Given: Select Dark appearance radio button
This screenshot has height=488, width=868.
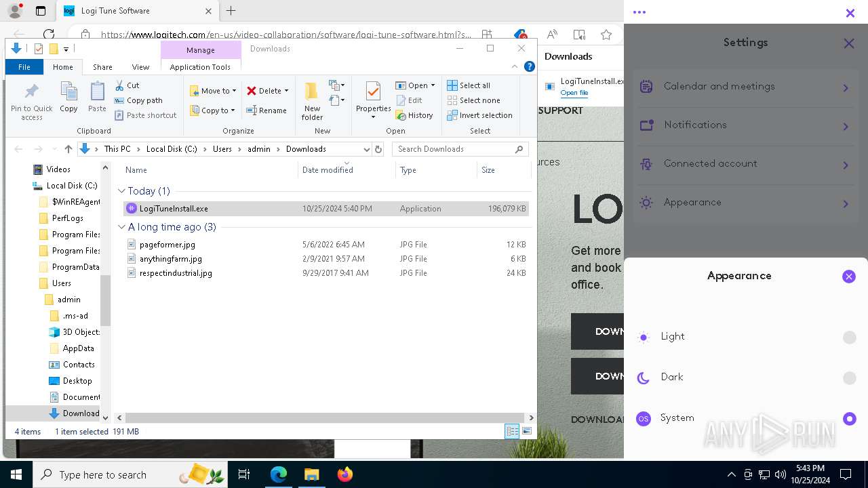Looking at the screenshot, I should 849,378.
